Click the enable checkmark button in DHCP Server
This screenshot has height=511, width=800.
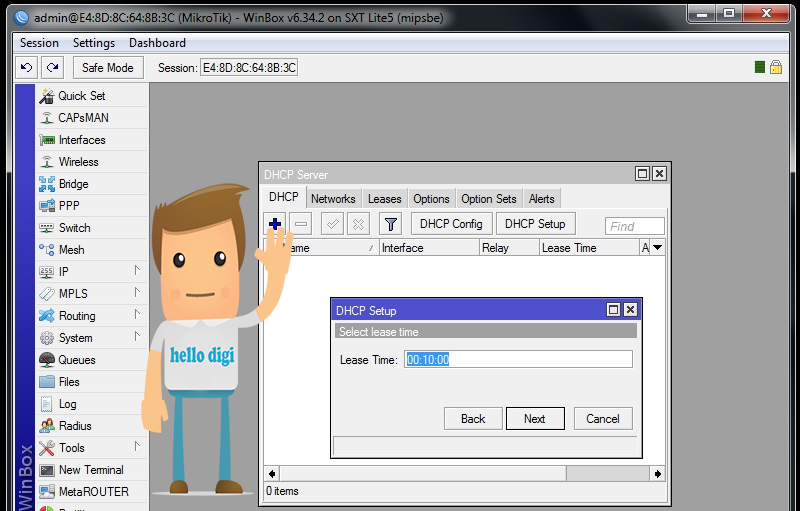(332, 224)
